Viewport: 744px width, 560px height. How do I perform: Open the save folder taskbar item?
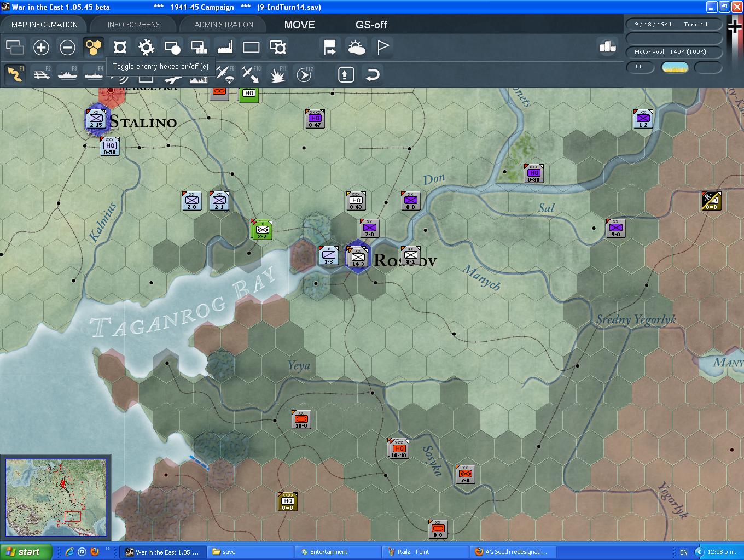251,552
